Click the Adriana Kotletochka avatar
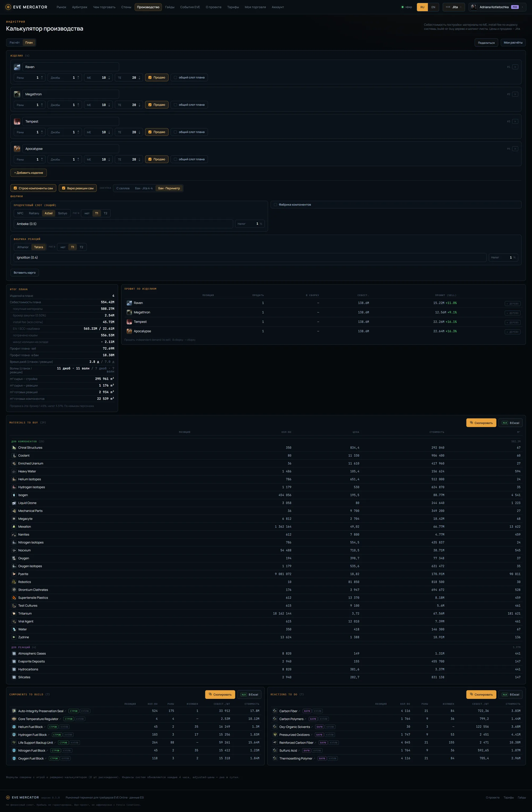The height and width of the screenshot is (812, 532). 474,7
